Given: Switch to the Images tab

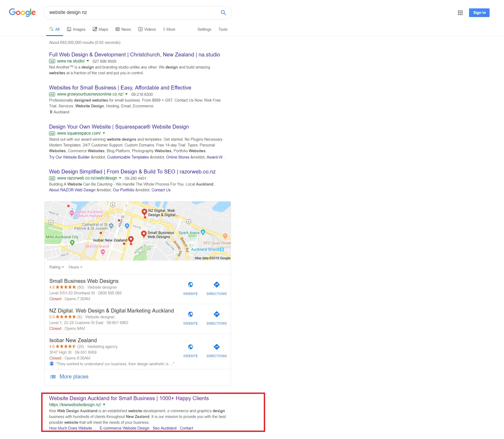Looking at the screenshot, I should (x=76, y=29).
